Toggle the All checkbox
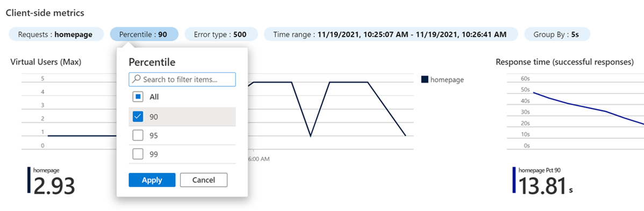 [x=138, y=97]
